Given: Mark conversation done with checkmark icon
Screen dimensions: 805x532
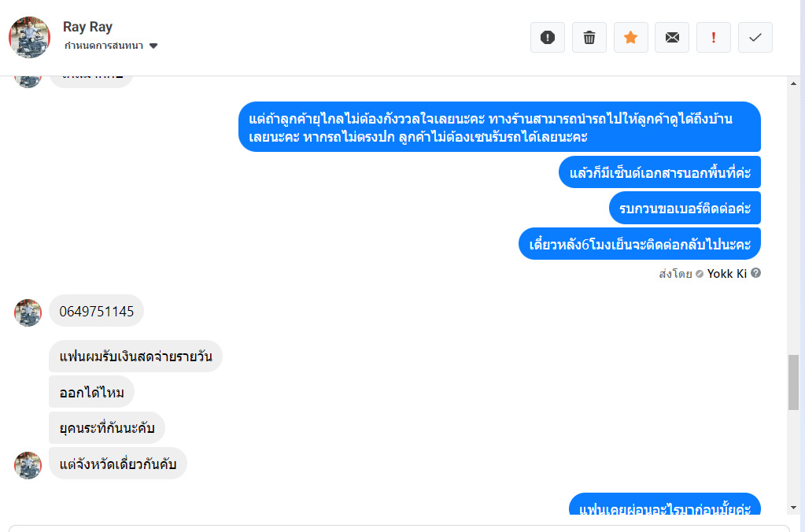Looking at the screenshot, I should pos(755,37).
